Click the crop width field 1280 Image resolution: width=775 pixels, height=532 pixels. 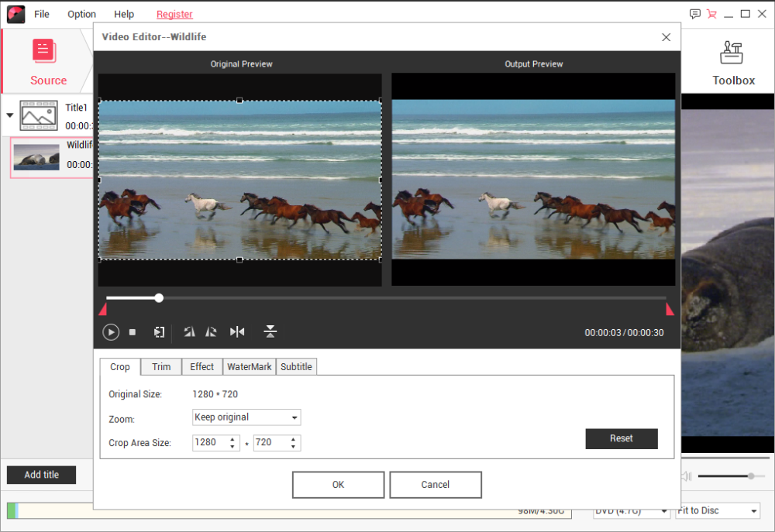pyautogui.click(x=210, y=443)
